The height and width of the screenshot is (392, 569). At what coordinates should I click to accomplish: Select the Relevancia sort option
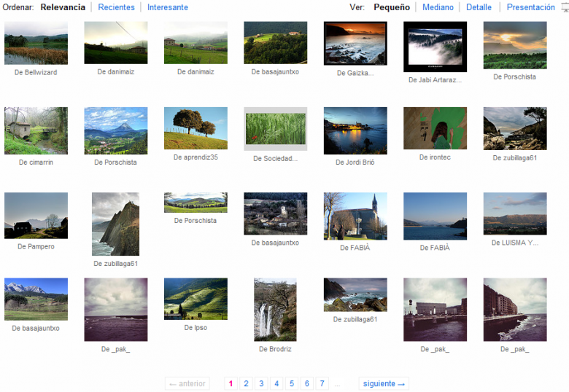tap(63, 7)
